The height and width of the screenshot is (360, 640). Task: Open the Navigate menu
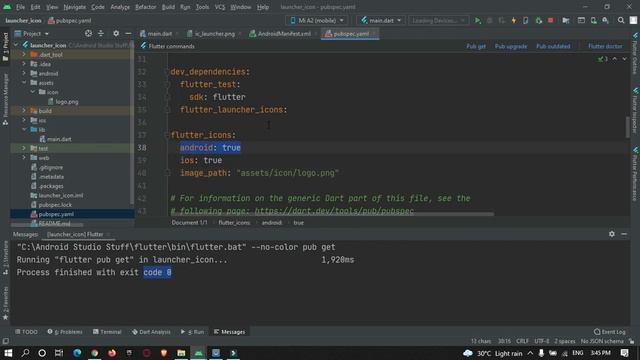click(x=75, y=7)
